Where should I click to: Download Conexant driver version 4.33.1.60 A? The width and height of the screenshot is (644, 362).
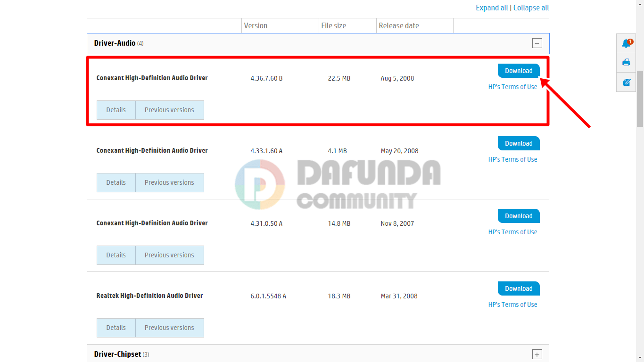coord(519,143)
